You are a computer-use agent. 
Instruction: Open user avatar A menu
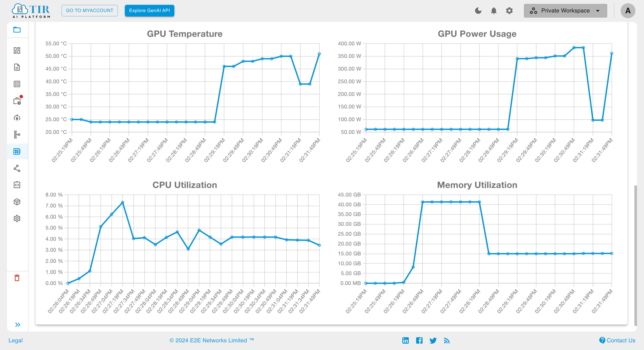pyautogui.click(x=628, y=11)
